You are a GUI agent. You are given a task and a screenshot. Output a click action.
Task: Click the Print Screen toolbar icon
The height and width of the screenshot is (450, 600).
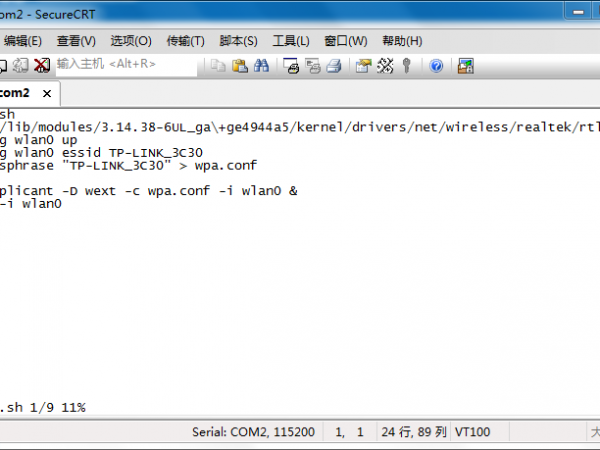click(x=292, y=65)
